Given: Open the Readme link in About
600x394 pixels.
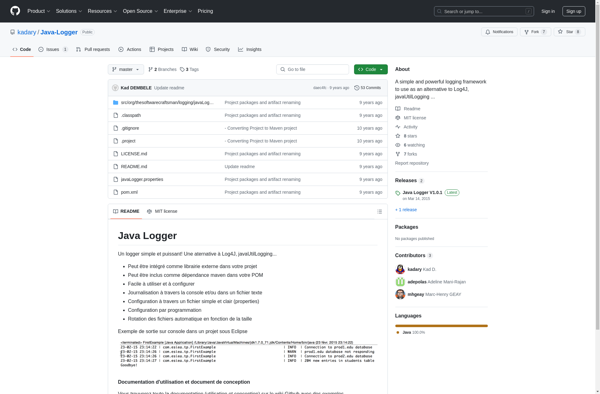Looking at the screenshot, I should click(408, 109).
